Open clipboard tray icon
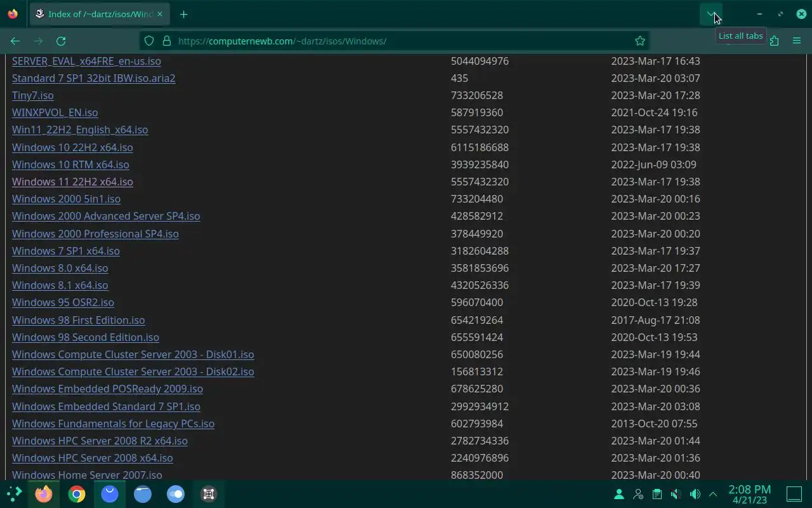This screenshot has height=508, width=812. pos(657,494)
